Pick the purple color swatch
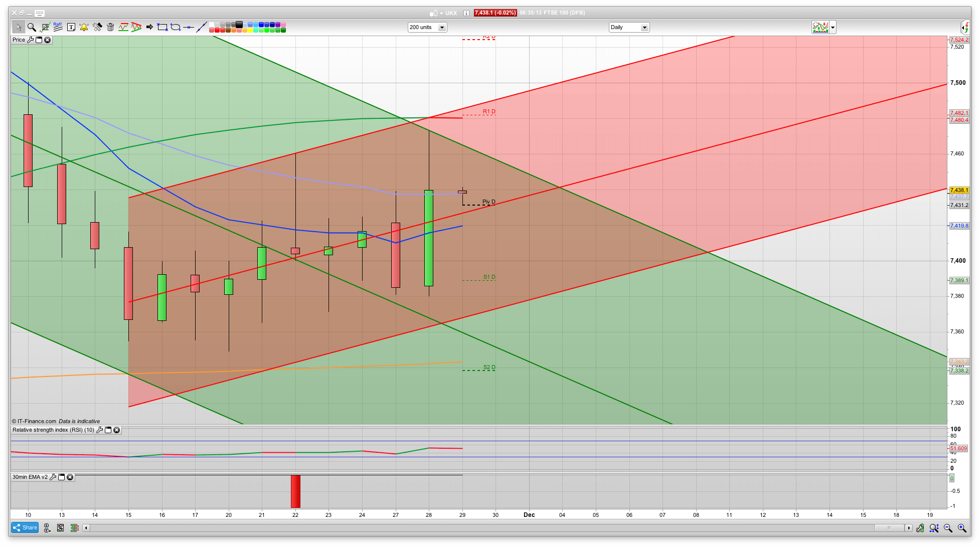 (x=277, y=25)
